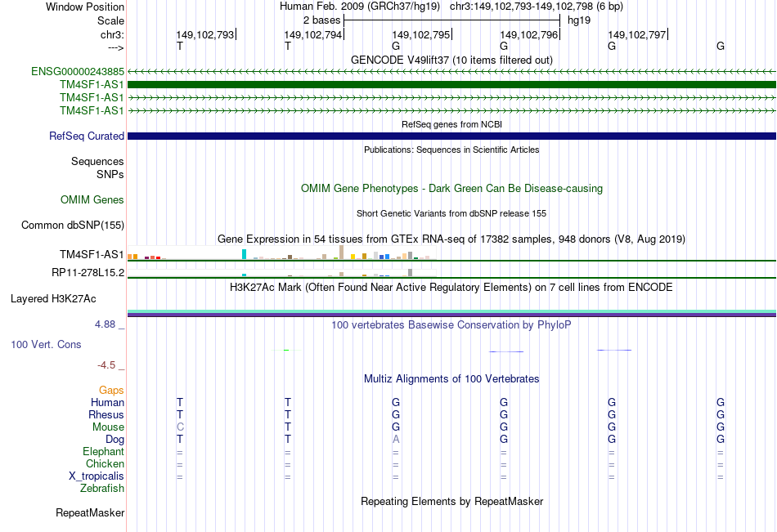Click the Zebrafish alignment row label
777x532 pixels.
click(102, 489)
